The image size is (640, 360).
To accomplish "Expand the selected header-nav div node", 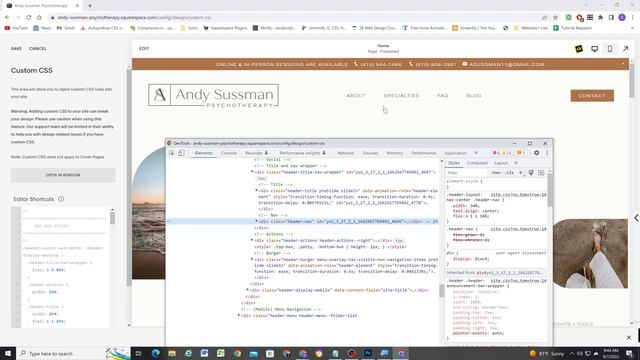I will (256, 221).
